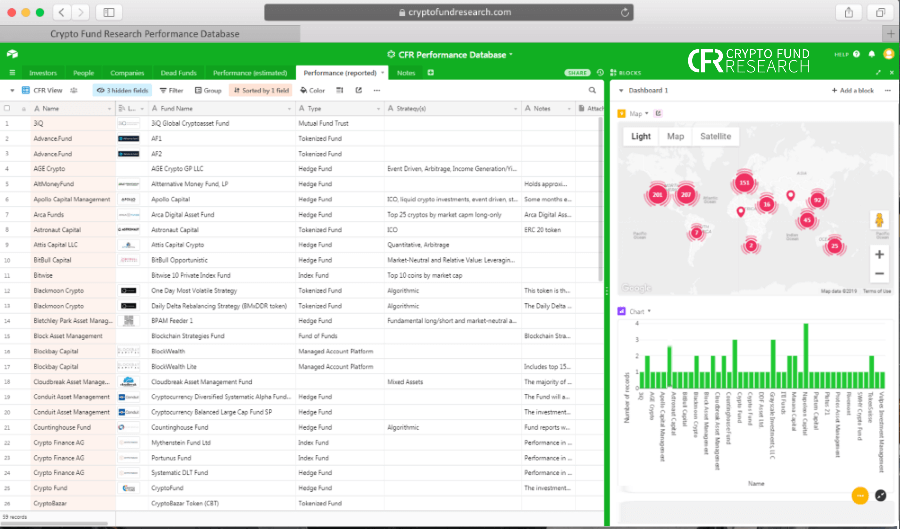Open grid search magnifier

coord(592,90)
